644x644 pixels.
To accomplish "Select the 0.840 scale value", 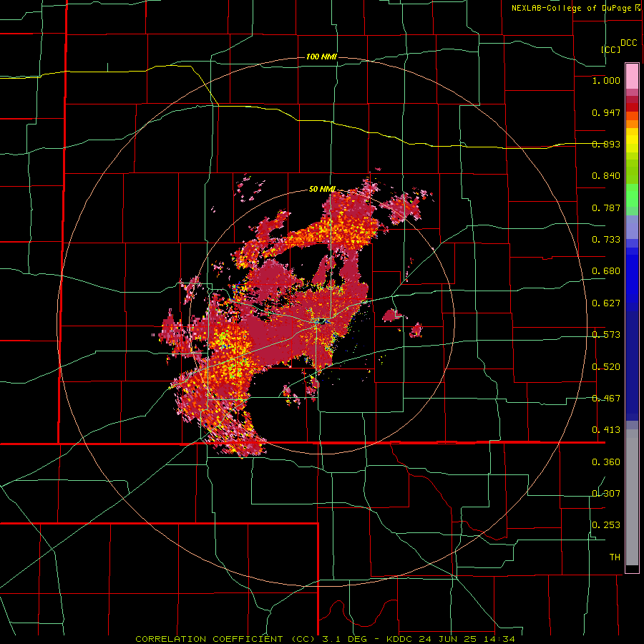I will click(606, 176).
